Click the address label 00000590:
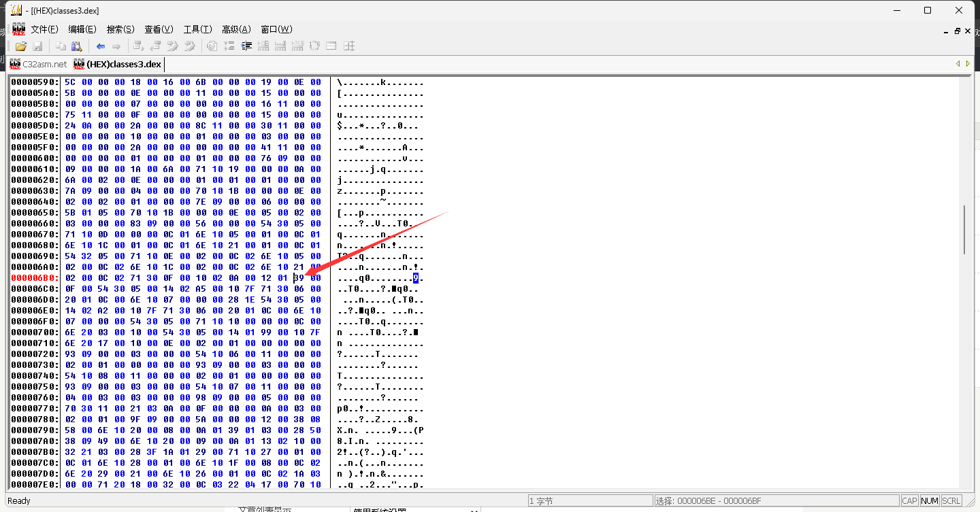The height and width of the screenshot is (512, 980). (x=35, y=82)
